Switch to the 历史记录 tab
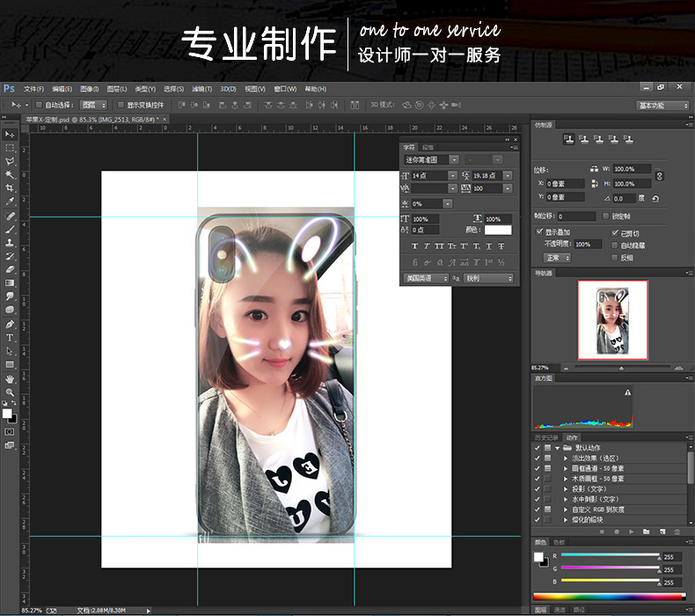 click(546, 437)
